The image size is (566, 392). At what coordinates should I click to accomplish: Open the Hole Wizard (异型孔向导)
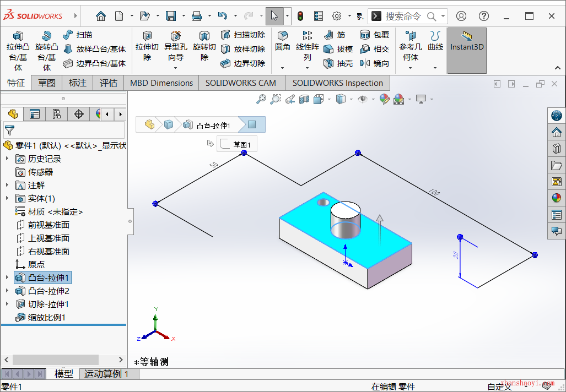[x=175, y=46]
